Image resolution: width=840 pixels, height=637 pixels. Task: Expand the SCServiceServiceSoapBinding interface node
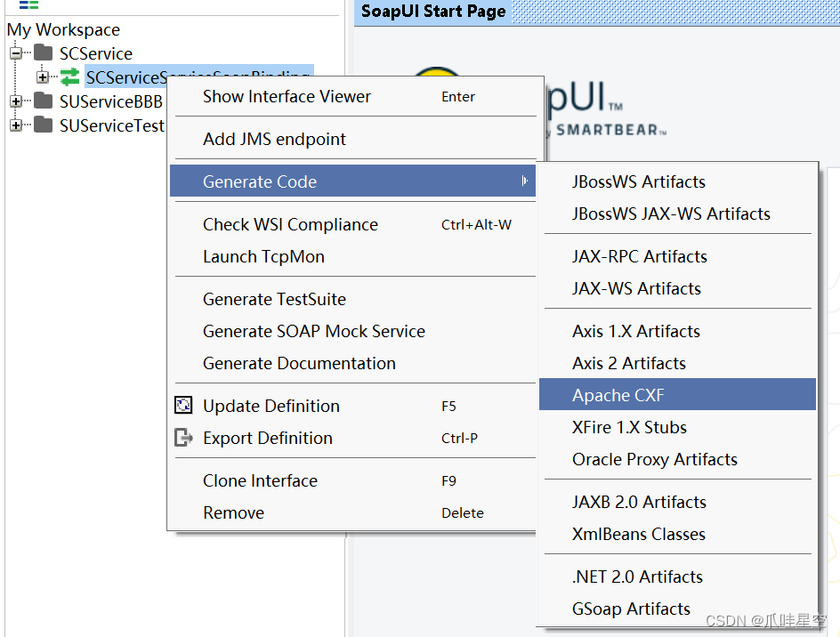(x=43, y=77)
